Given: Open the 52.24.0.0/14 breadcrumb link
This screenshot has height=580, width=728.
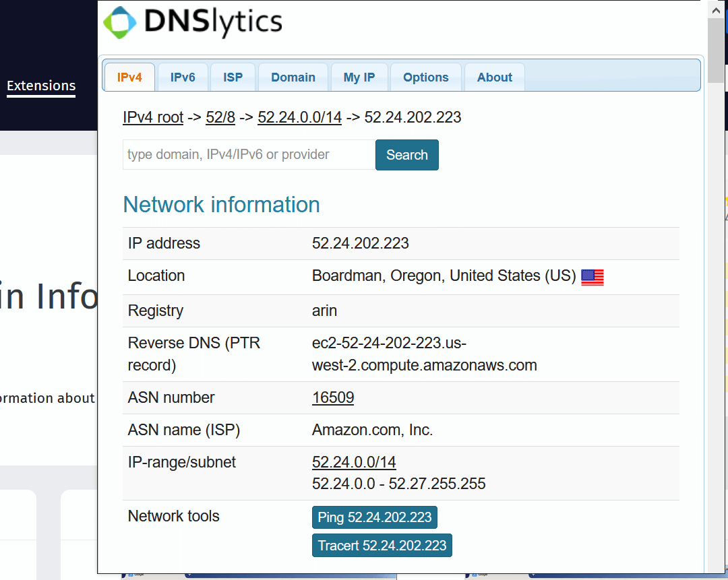Looking at the screenshot, I should click(299, 117).
